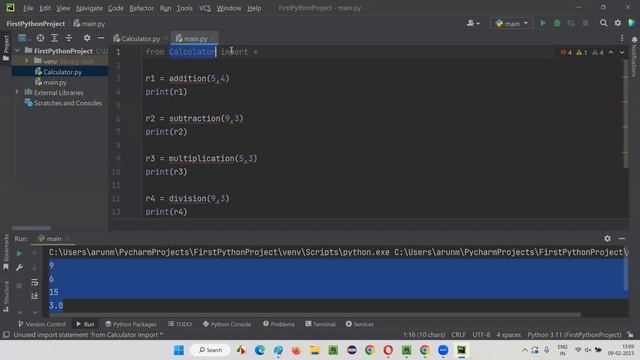Image resolution: width=640 pixels, height=360 pixels.
Task: Open Microsoft Edge from taskbar
Action: click(x=260, y=350)
